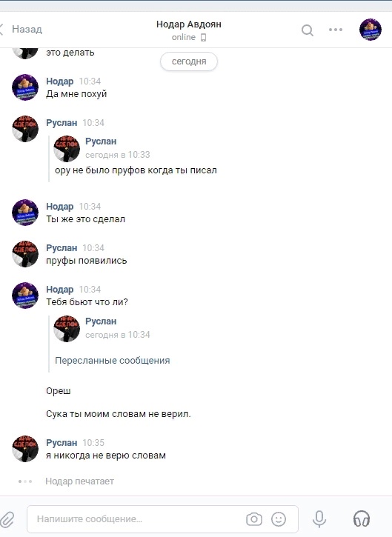Click Руслан's name above "пруфы появились"
Screen dimensions: 392x537
tap(62, 247)
